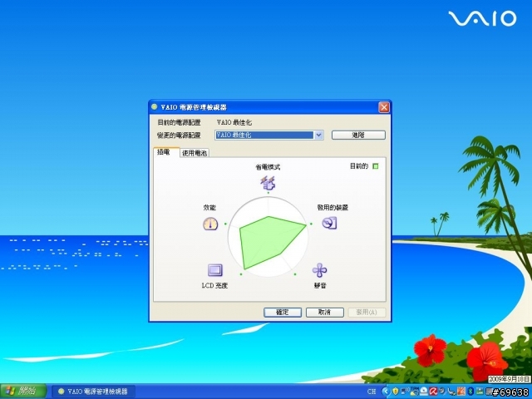Click the 省電模式 label text
The width and height of the screenshot is (532, 399).
268,167
